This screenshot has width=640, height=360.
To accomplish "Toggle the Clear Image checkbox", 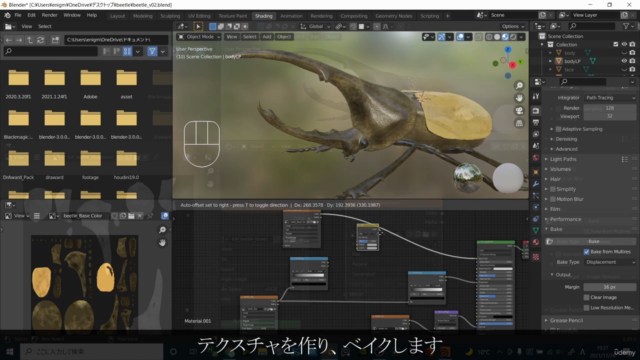I will pyautogui.click(x=587, y=297).
